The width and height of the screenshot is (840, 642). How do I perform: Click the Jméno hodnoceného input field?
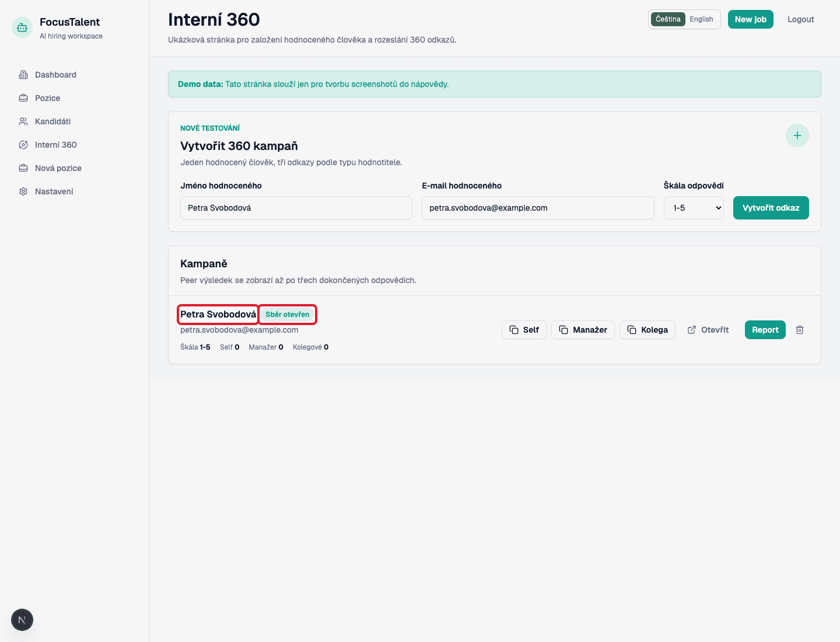296,208
